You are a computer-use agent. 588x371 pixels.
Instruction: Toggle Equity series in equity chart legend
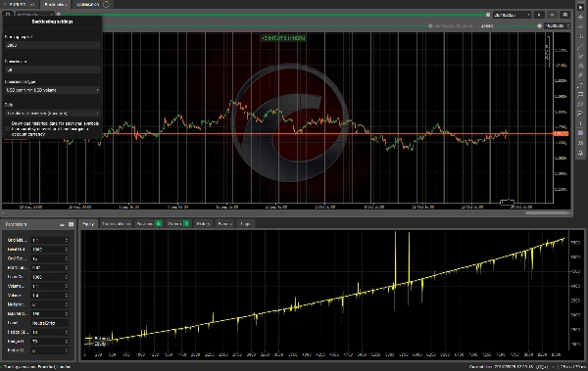95,344
